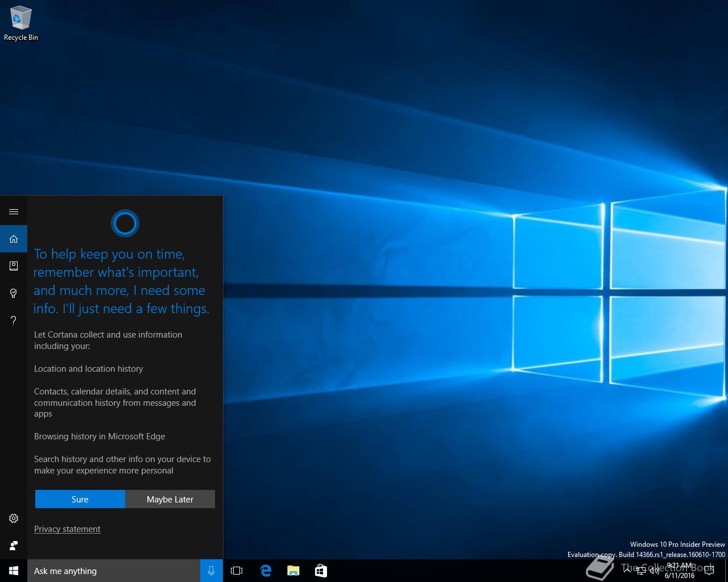Click 'Browsing history in Microsoft Edge' text

[100, 436]
